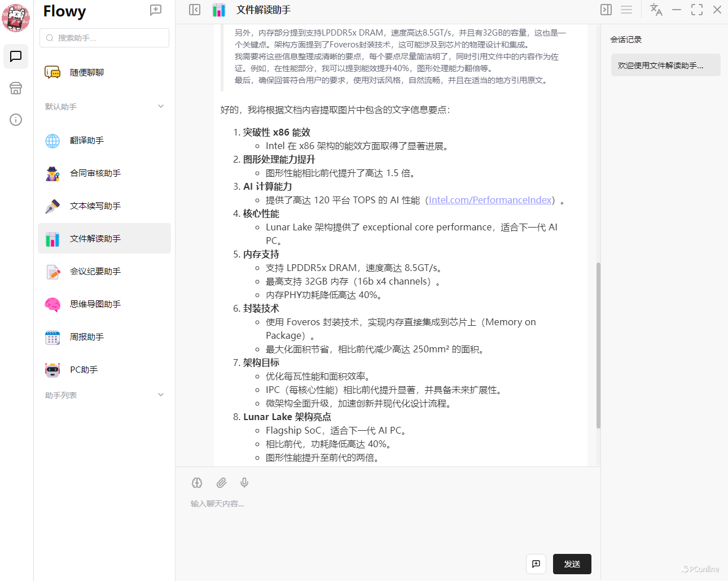Click the attach file paperclip icon
This screenshot has height=581, width=728.
[221, 483]
